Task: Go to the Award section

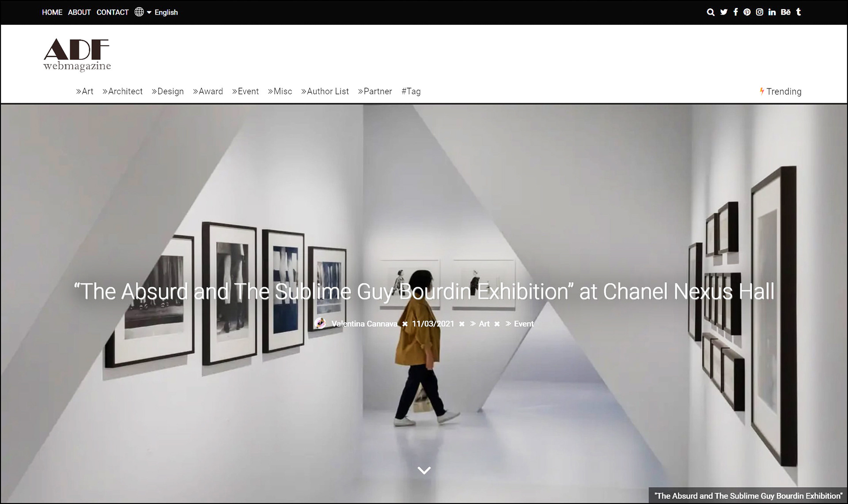Action: (x=208, y=91)
